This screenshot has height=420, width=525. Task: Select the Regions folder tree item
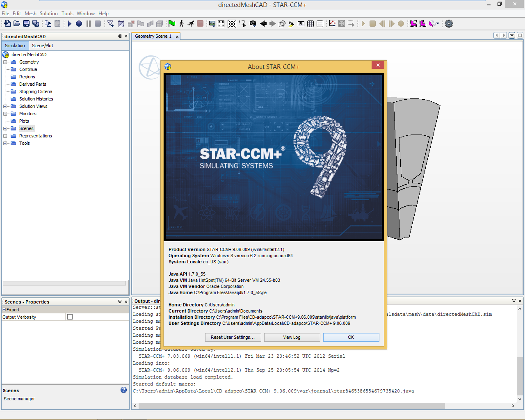[x=27, y=77]
